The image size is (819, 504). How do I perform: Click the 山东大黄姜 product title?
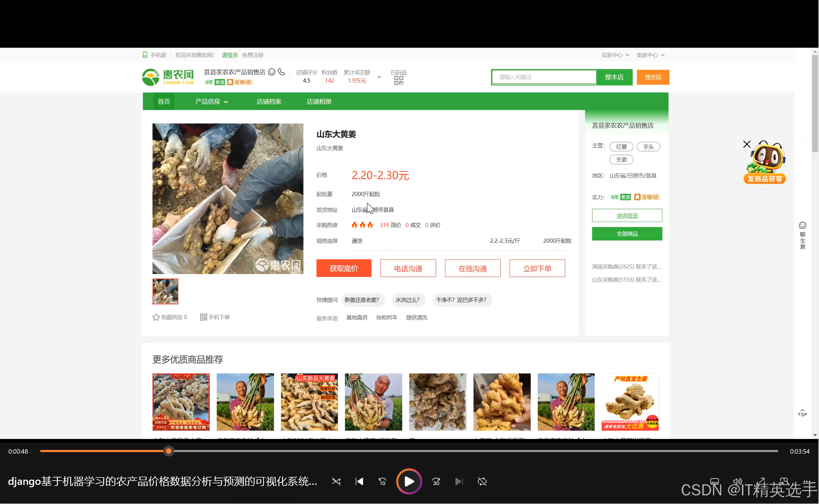click(x=336, y=134)
